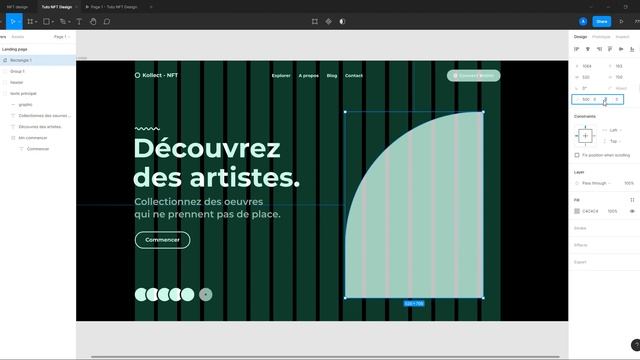Switch to the Inspect tab
The image size is (640, 360).
coord(622,37)
